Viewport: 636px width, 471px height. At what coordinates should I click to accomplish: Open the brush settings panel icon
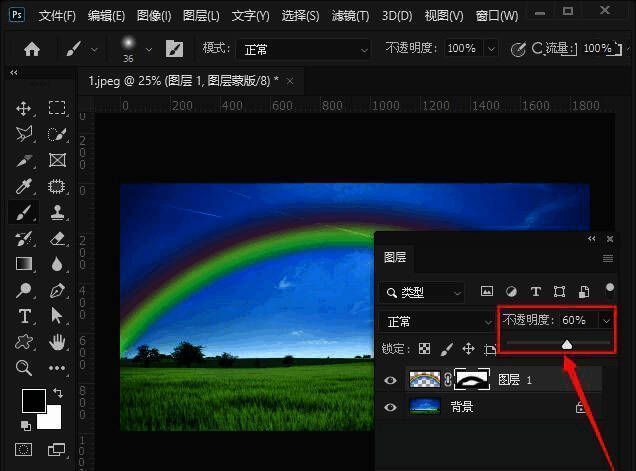click(174, 49)
